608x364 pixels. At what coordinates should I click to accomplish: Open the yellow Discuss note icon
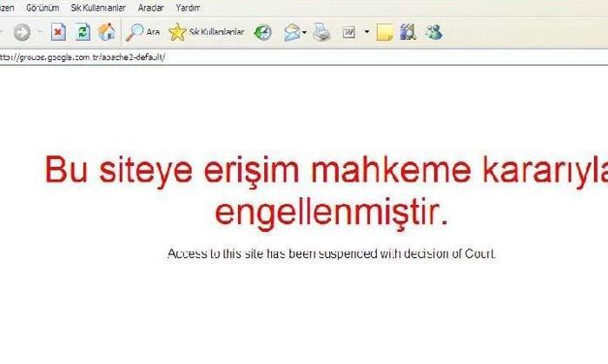pos(386,33)
